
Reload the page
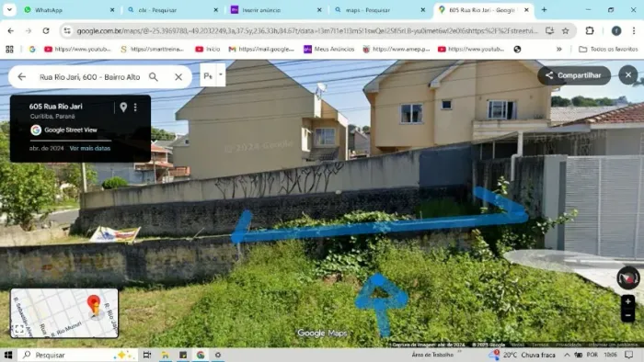(46, 30)
